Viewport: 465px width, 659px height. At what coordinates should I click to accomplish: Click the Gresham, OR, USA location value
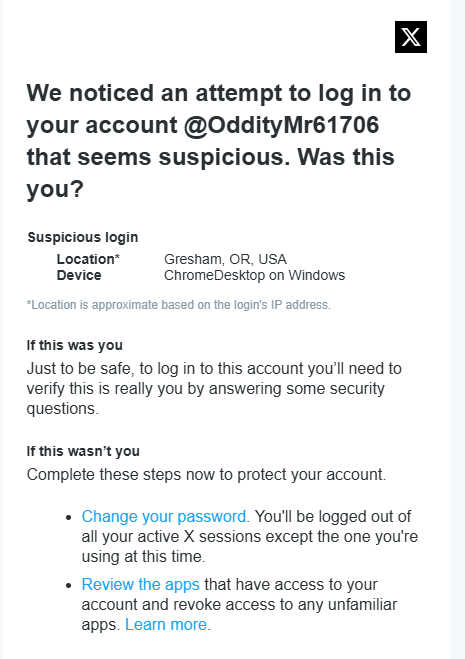(x=225, y=259)
